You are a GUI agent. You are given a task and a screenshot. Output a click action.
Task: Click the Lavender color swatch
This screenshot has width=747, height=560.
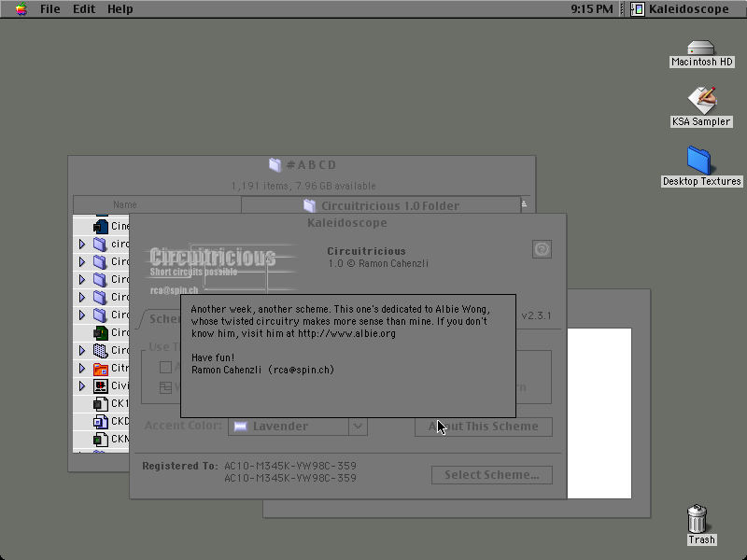[241, 427]
